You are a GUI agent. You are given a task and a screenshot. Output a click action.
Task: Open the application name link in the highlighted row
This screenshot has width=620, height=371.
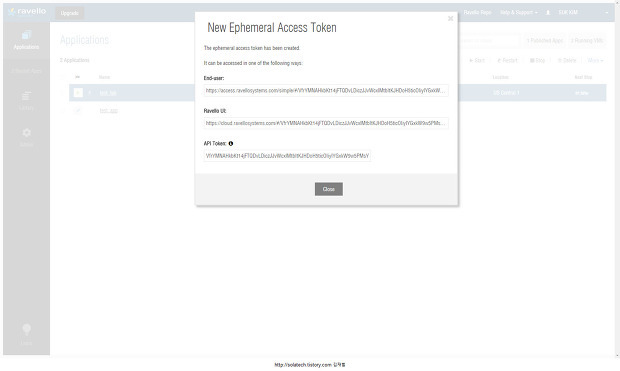[x=108, y=93]
